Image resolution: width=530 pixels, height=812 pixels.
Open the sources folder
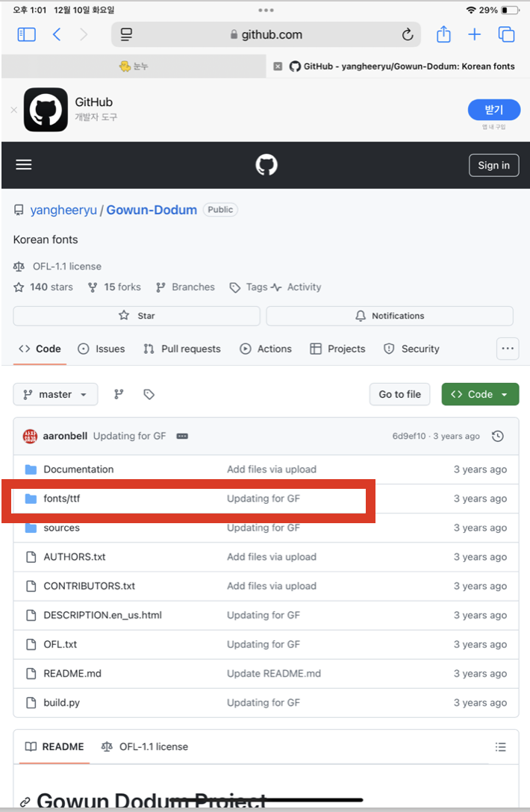(x=62, y=528)
